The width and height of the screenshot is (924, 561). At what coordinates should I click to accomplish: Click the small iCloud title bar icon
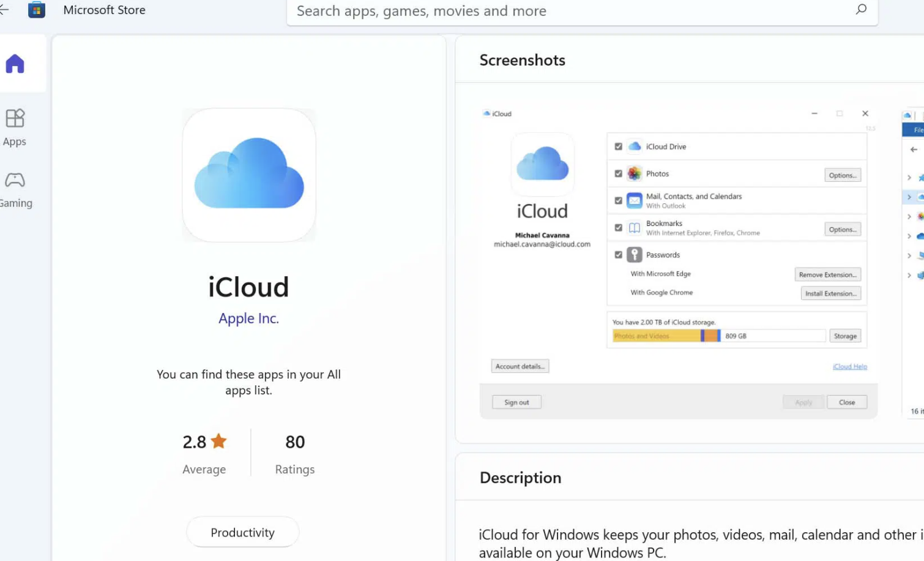click(486, 113)
